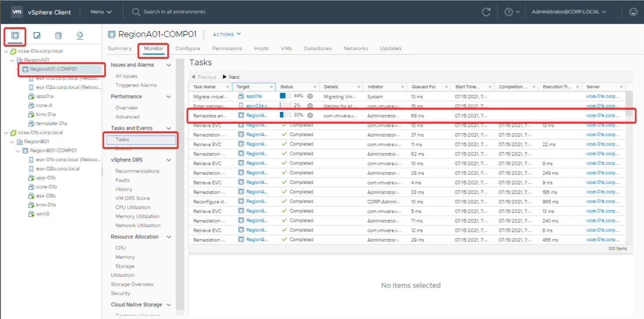Switch to the Permissions tab

[227, 49]
